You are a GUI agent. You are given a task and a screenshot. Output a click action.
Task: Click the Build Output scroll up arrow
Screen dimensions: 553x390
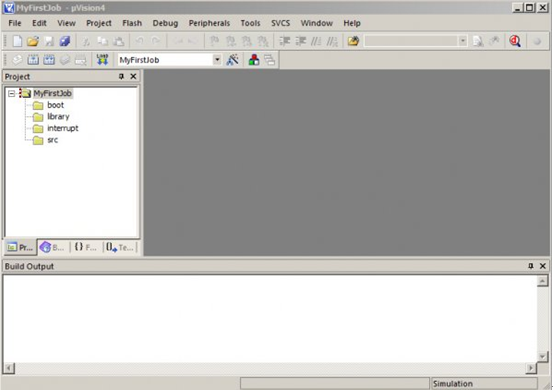542,281
